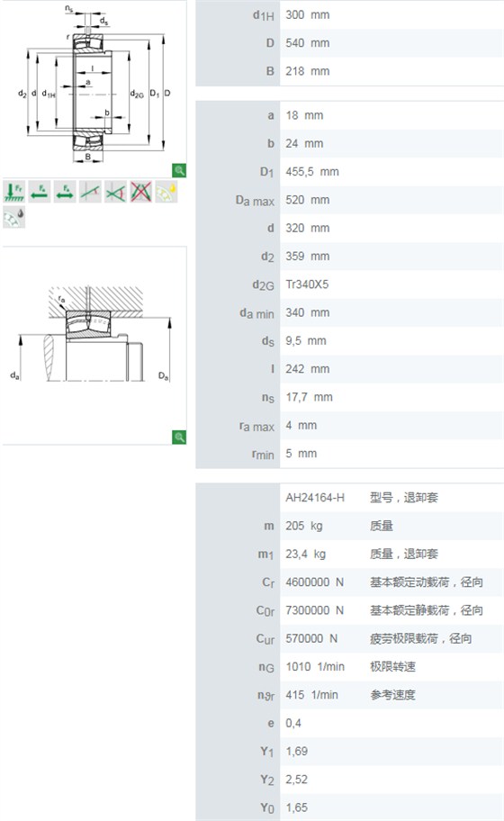Click the 基本额定静载荷，径向 description

point(426,610)
